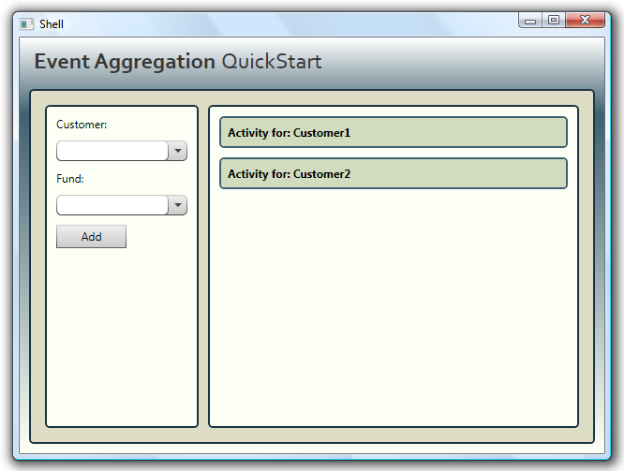The image size is (624, 471).
Task: Click the Fund: label
Action: pos(70,179)
